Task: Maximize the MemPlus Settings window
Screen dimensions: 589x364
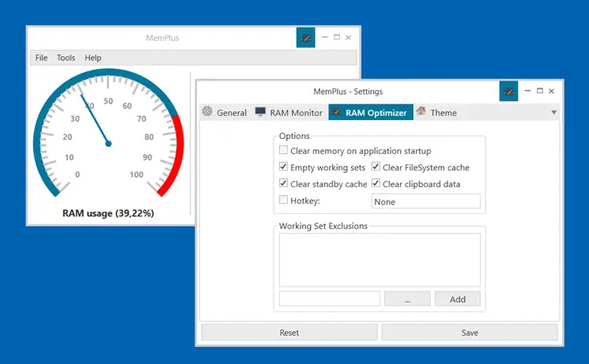Action: 540,91
